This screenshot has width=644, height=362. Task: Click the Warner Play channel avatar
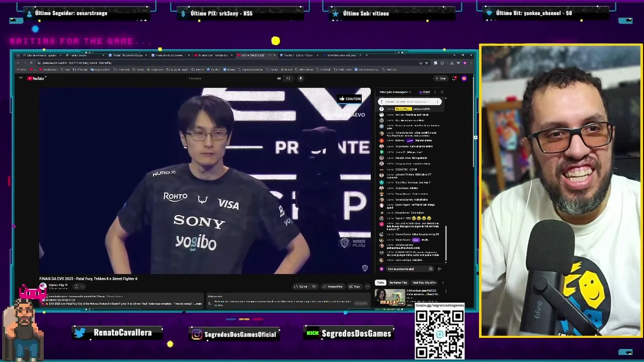point(43,286)
